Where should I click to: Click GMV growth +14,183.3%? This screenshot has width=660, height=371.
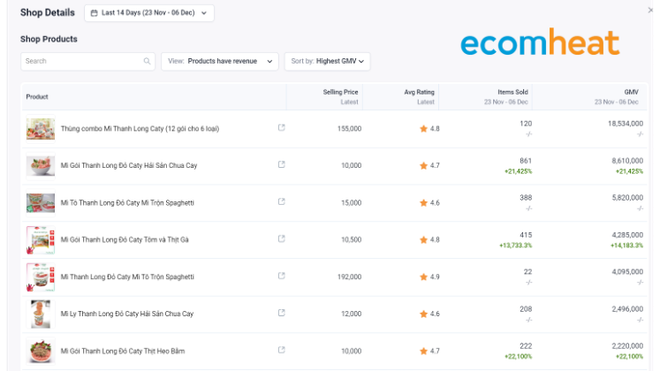coord(627,246)
